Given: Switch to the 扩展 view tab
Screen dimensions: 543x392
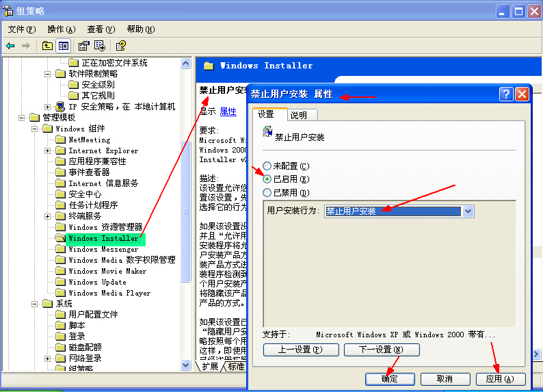Looking at the screenshot, I should pyautogui.click(x=210, y=366).
